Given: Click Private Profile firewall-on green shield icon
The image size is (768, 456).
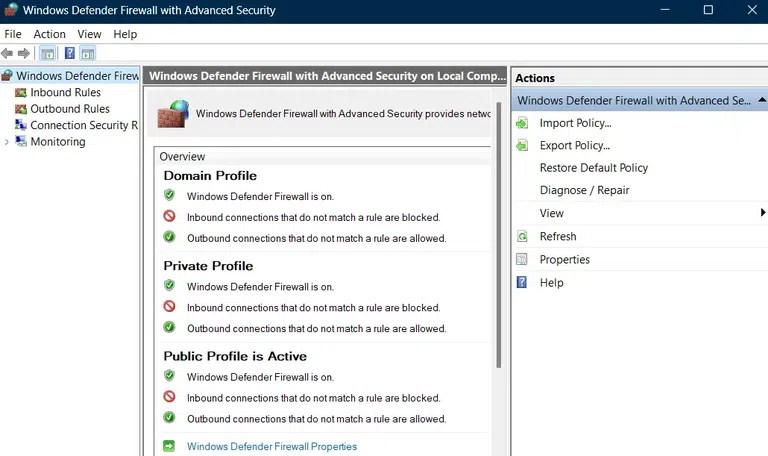Looking at the screenshot, I should click(x=169, y=285).
